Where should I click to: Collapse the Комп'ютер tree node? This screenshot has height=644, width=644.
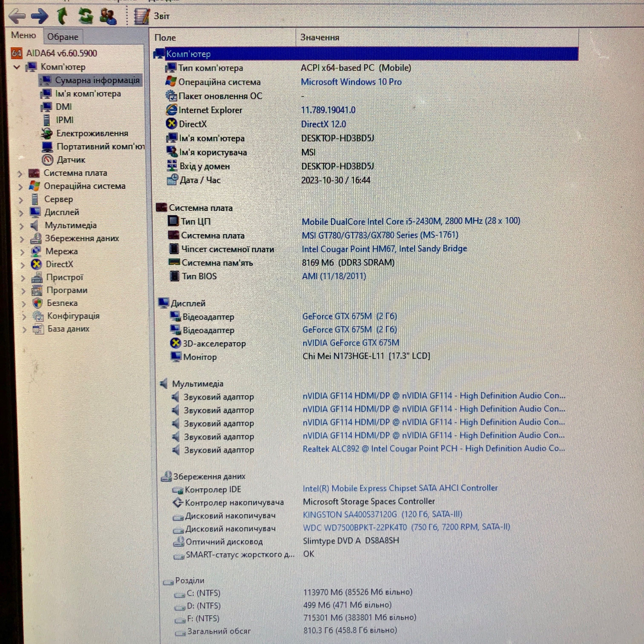pyautogui.click(x=17, y=67)
